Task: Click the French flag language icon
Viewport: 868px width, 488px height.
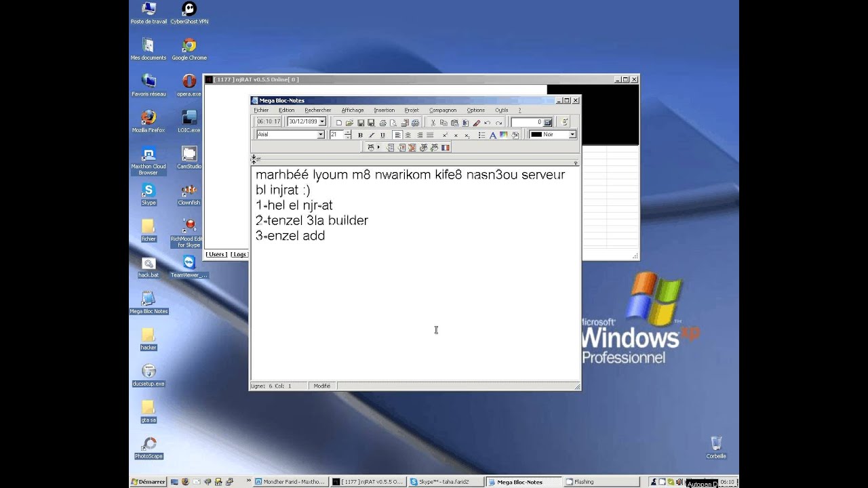Action: 445,148
